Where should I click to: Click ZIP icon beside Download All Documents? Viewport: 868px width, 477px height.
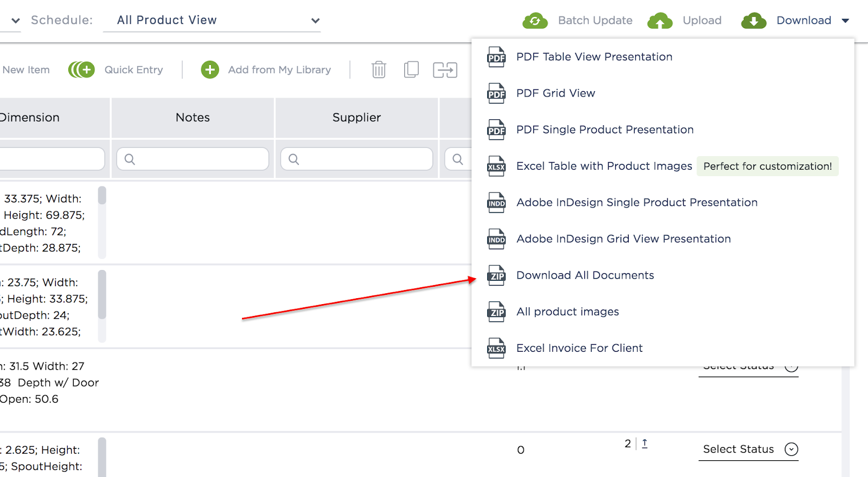tap(496, 275)
